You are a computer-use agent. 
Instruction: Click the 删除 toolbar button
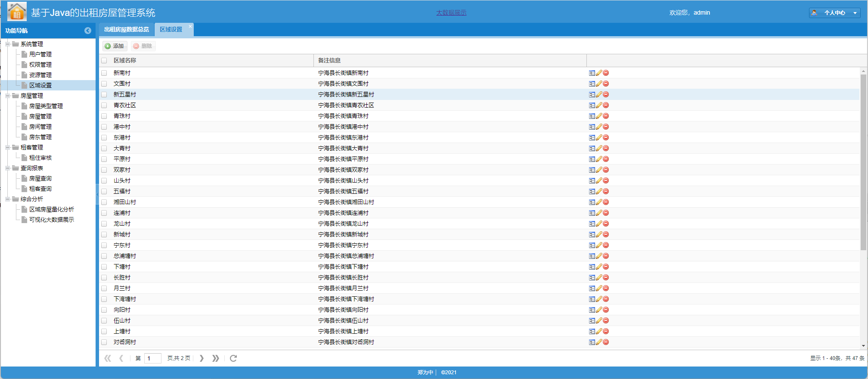pos(143,46)
